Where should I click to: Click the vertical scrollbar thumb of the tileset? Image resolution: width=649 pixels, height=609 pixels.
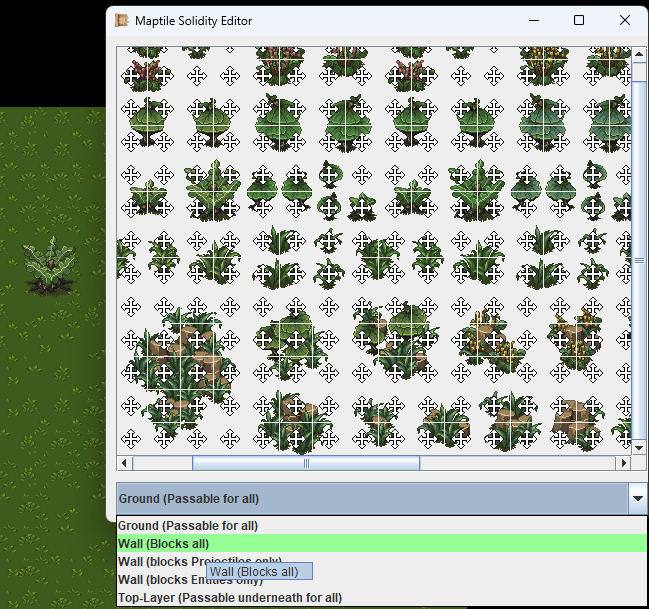tap(640, 260)
